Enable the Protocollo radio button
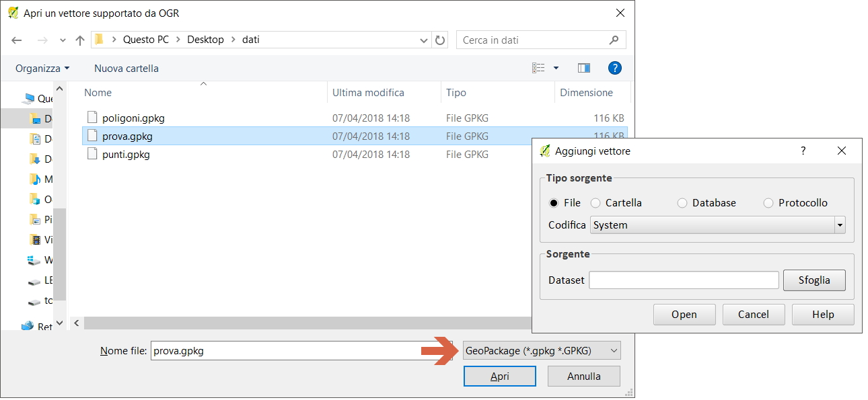Screen dimensions: 868x400 (768, 203)
